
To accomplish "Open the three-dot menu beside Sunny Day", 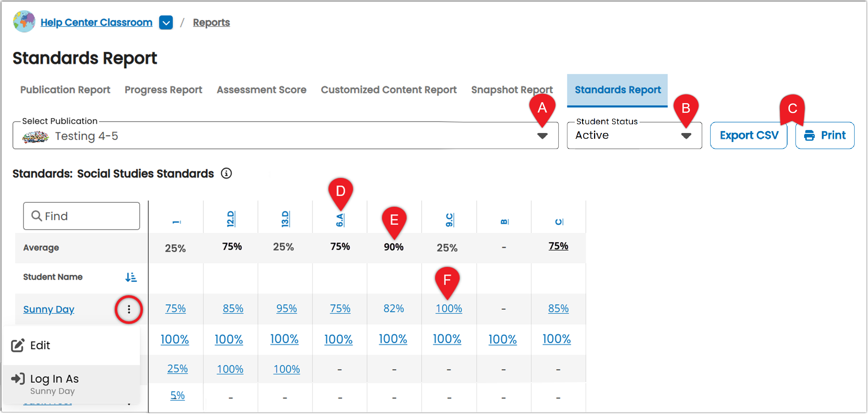I will pyautogui.click(x=129, y=309).
